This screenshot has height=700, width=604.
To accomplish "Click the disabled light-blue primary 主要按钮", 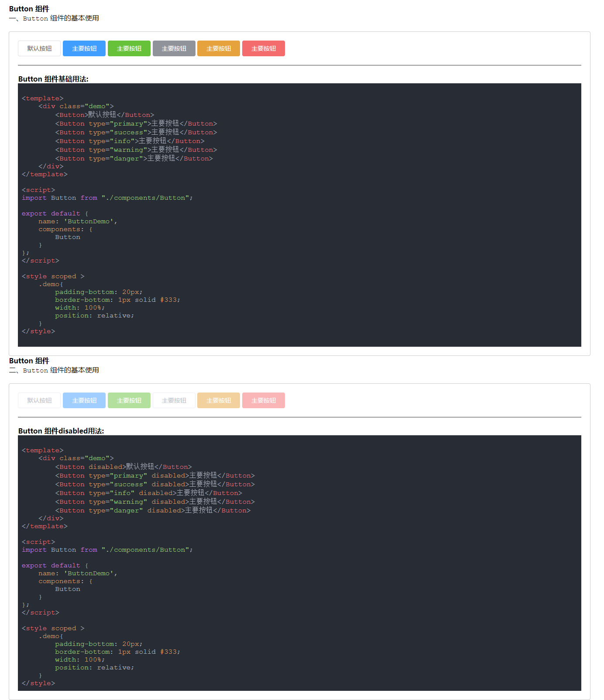I will [x=84, y=400].
